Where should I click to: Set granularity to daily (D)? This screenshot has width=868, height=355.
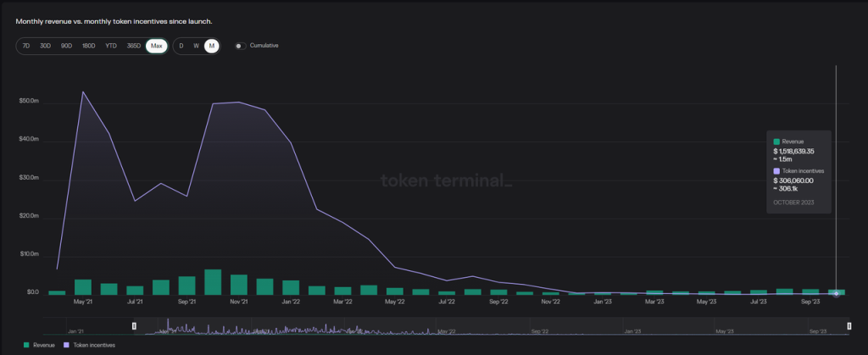click(181, 46)
